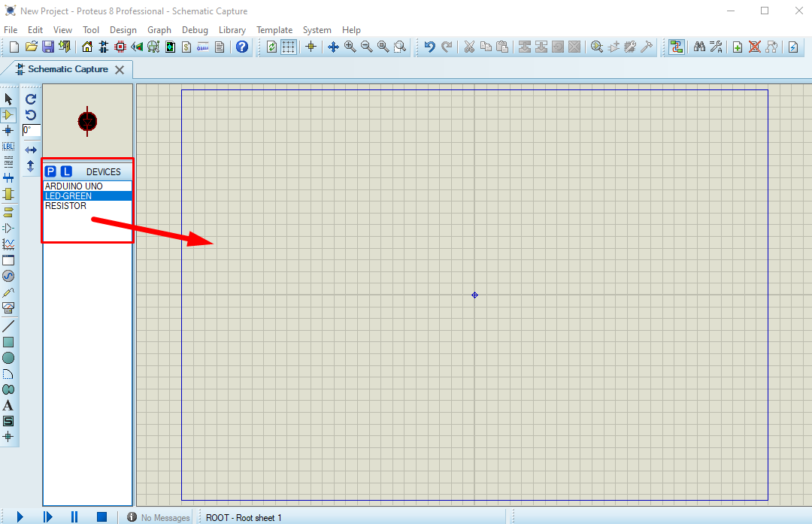Viewport: 812px width, 524px height.
Task: Select RESISTOR in devices list
Action: coord(87,205)
